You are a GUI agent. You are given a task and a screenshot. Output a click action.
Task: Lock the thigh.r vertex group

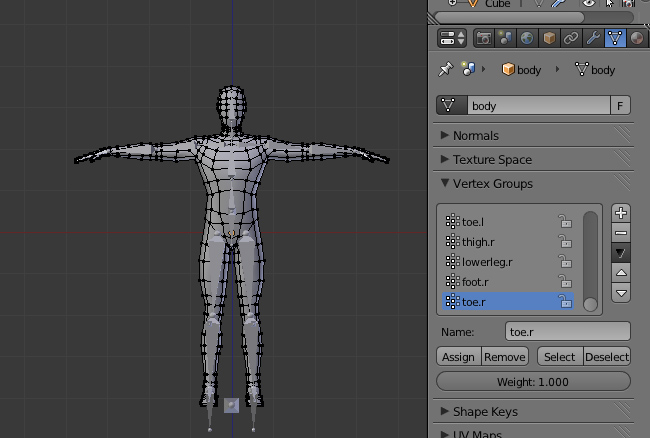tap(565, 242)
